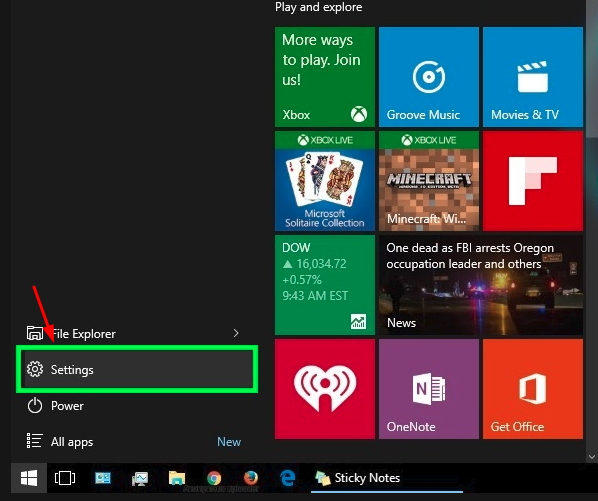The image size is (598, 501).
Task: Launch Google Chrome from taskbar
Action: 214,478
